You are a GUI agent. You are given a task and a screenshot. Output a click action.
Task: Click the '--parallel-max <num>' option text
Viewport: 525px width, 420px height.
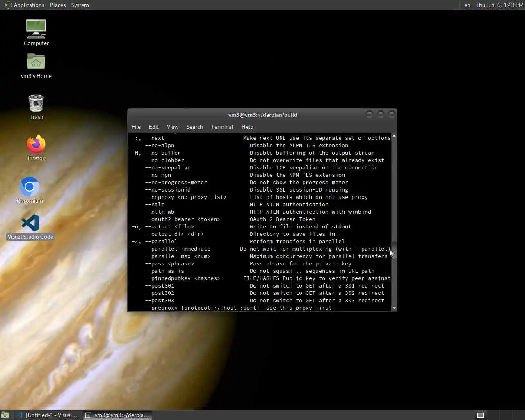point(178,256)
